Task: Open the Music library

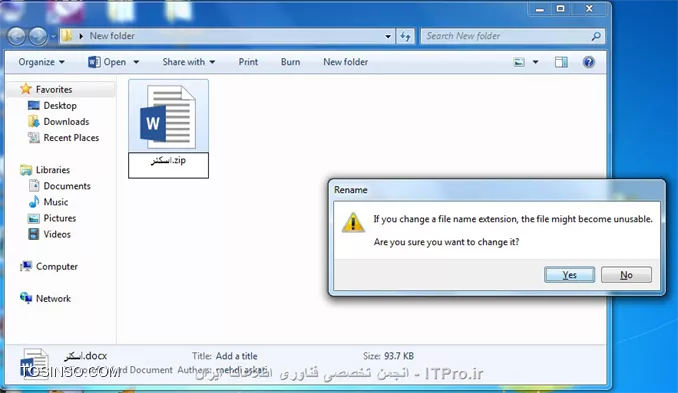Action: 55,202
